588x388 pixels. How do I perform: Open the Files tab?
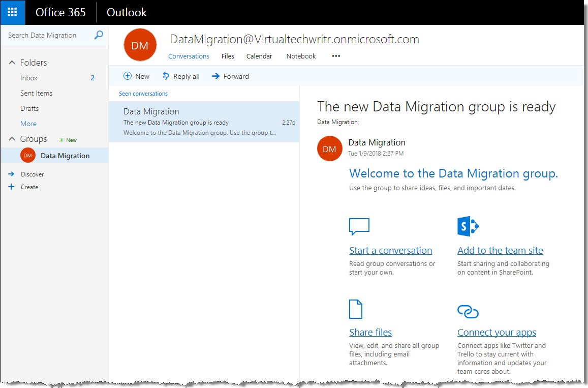228,56
